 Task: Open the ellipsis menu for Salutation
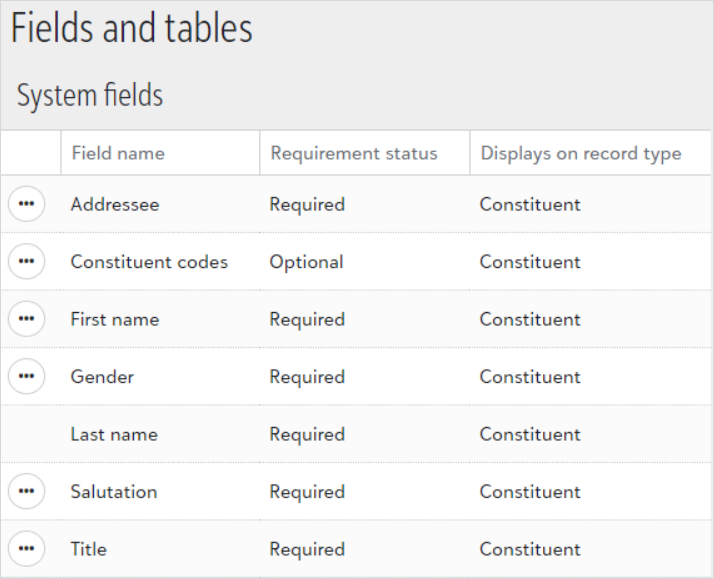click(26, 491)
